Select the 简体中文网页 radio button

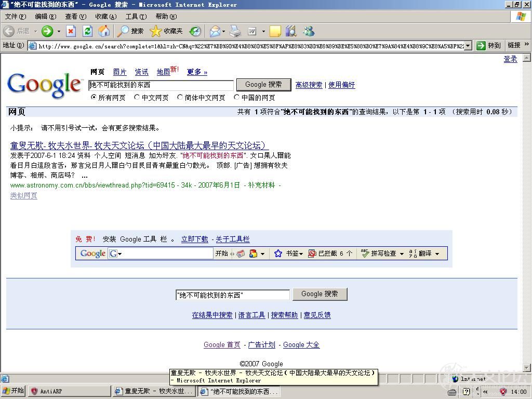point(180,97)
